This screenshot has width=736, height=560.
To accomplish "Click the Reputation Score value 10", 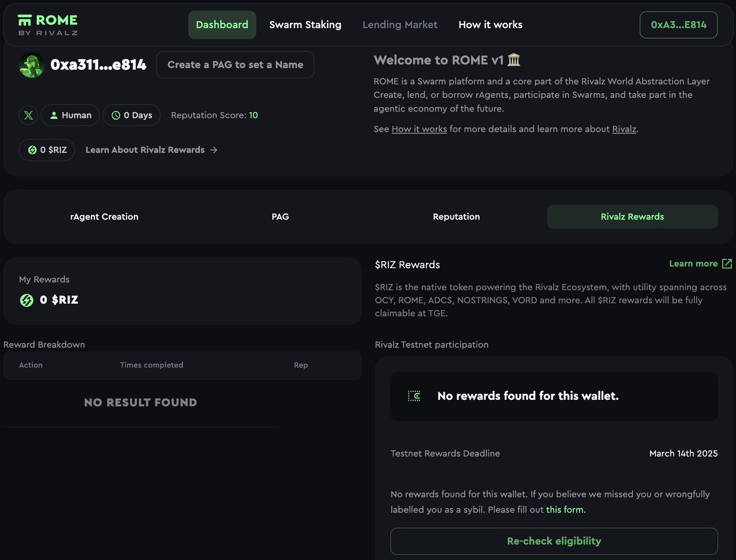I will [x=253, y=115].
